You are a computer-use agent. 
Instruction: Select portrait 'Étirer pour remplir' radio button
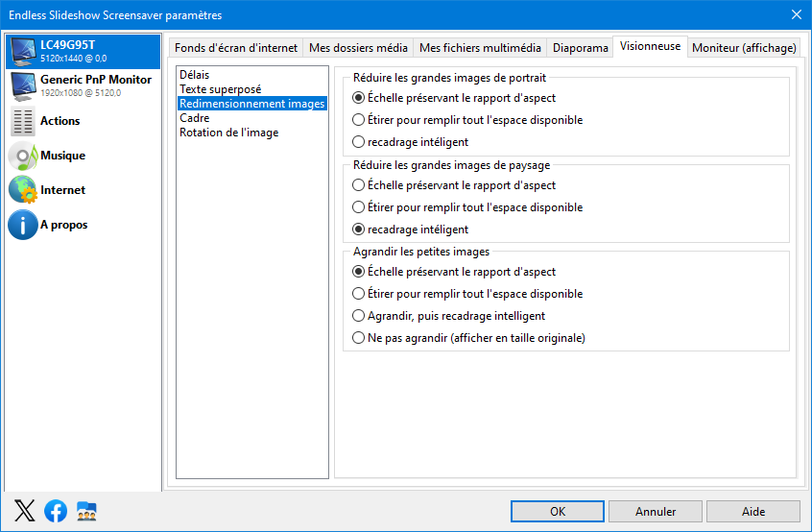[x=358, y=120]
